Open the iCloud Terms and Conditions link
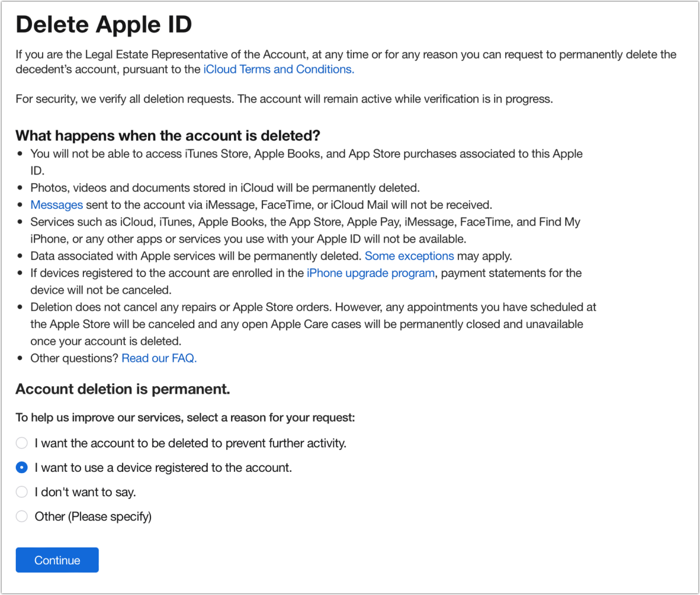 tap(279, 69)
